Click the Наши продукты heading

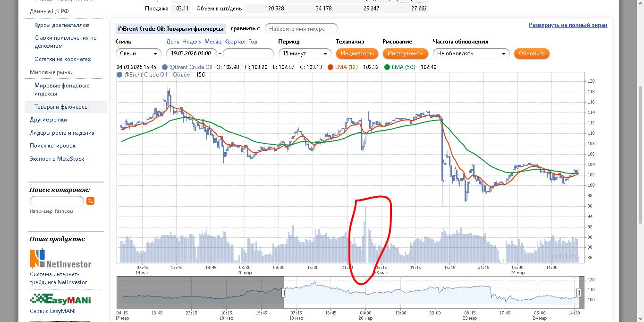pos(57,239)
